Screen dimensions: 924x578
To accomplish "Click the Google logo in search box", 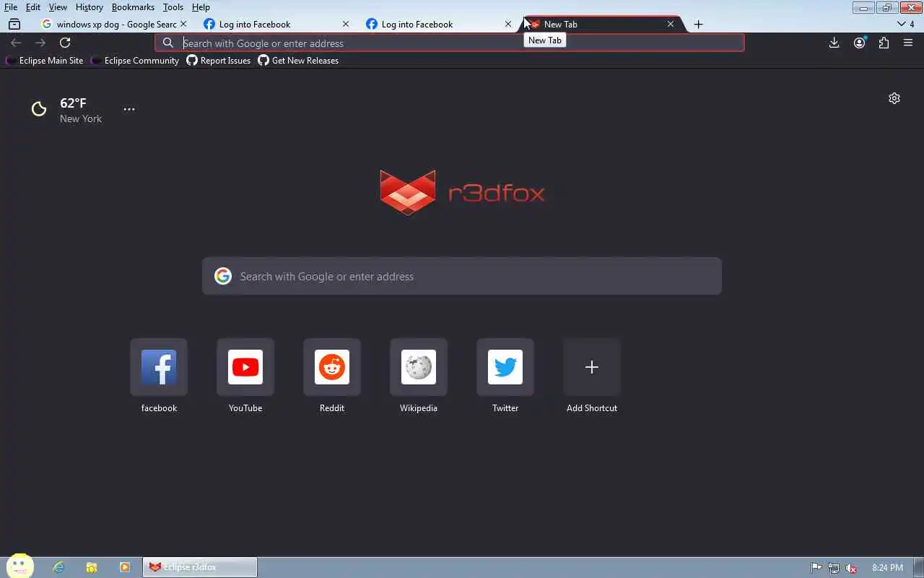I will 223,276.
